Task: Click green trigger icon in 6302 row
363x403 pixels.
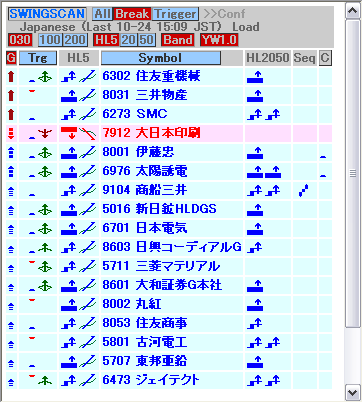Action: tap(45, 77)
